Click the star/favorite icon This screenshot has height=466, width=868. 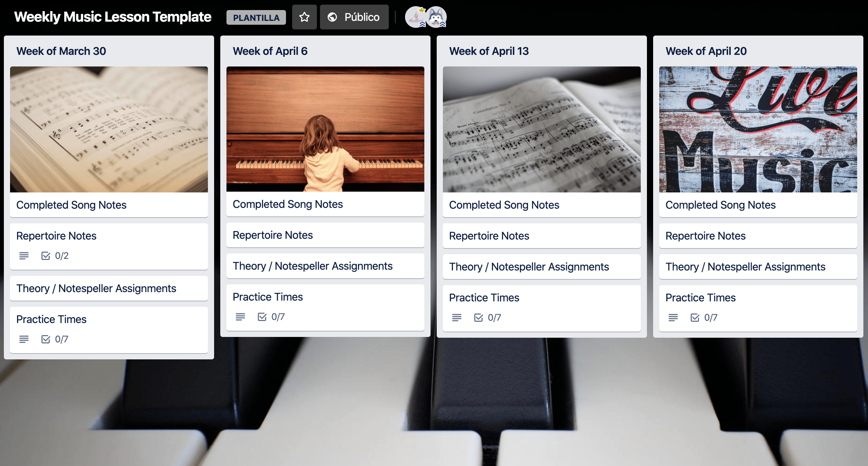pyautogui.click(x=304, y=17)
